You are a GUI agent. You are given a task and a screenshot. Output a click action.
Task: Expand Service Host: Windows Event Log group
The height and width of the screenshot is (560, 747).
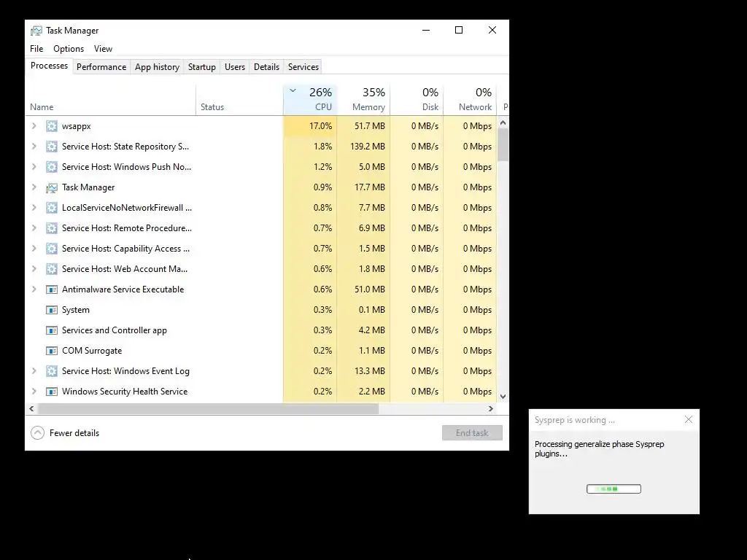click(x=34, y=371)
